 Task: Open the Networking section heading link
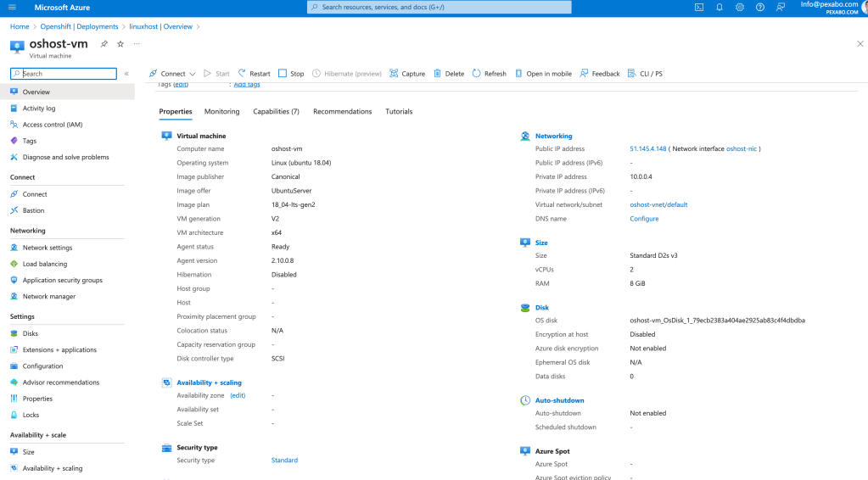tap(553, 136)
